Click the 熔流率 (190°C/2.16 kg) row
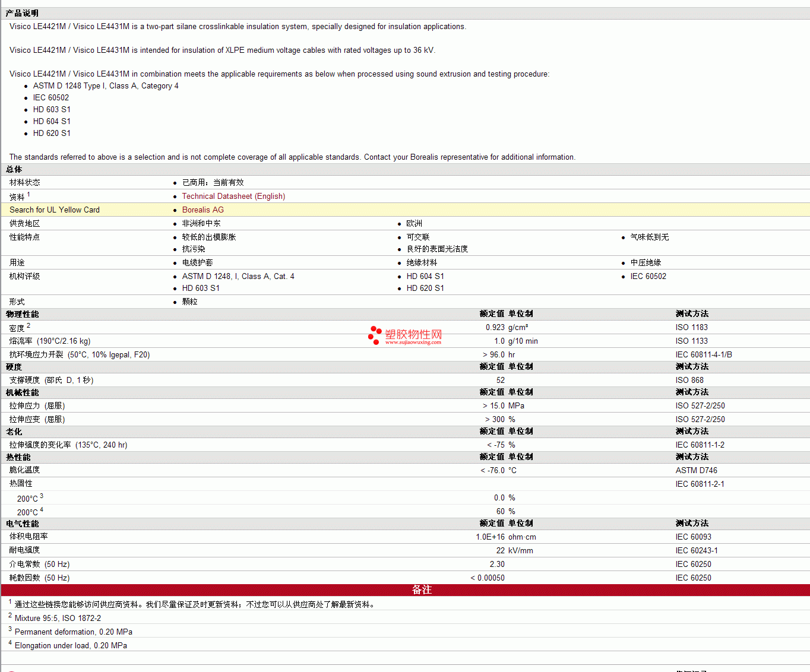 [50, 341]
